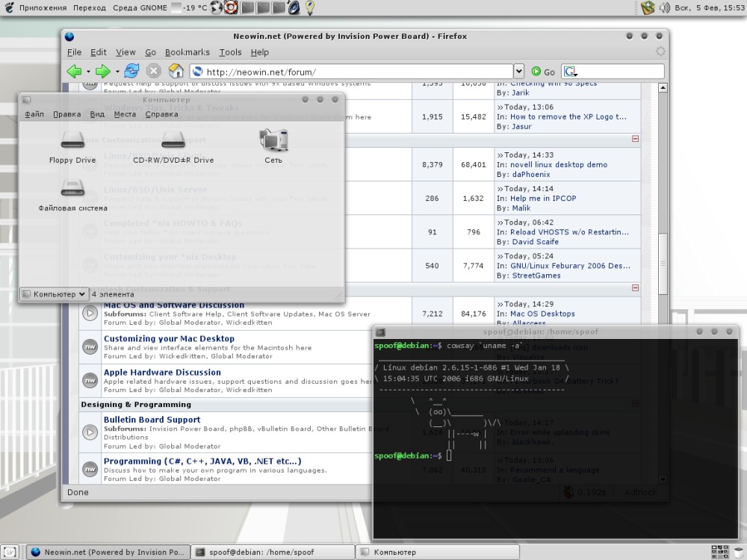Switch workspace with the bottom panel pager

tap(719, 552)
